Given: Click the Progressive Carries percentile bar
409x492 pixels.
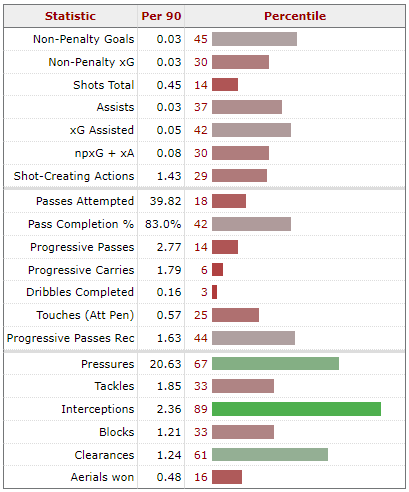Looking at the screenshot, I should click(x=217, y=270).
